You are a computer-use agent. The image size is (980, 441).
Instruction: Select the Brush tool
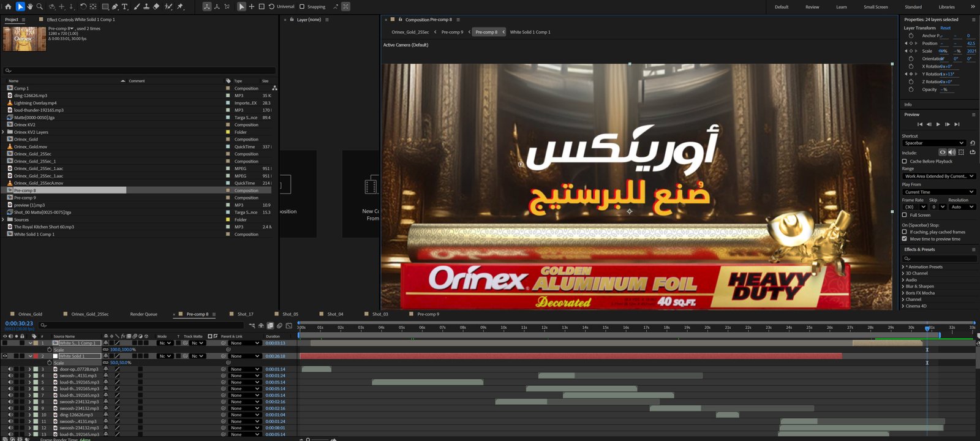point(137,6)
